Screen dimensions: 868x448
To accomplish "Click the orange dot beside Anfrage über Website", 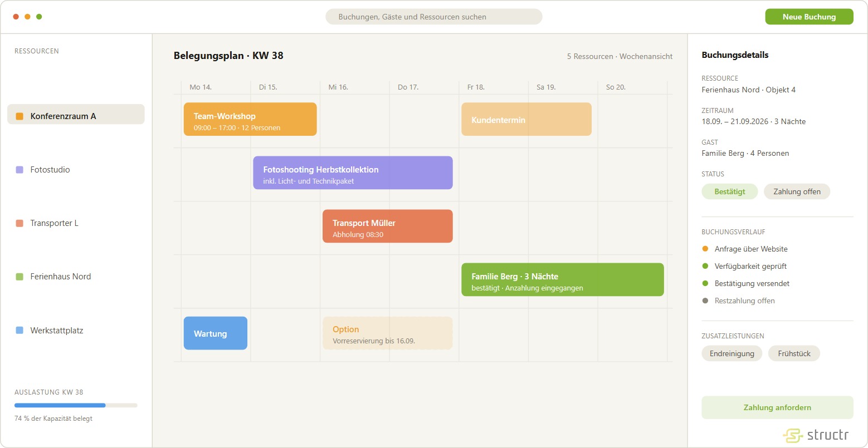I will [x=705, y=249].
